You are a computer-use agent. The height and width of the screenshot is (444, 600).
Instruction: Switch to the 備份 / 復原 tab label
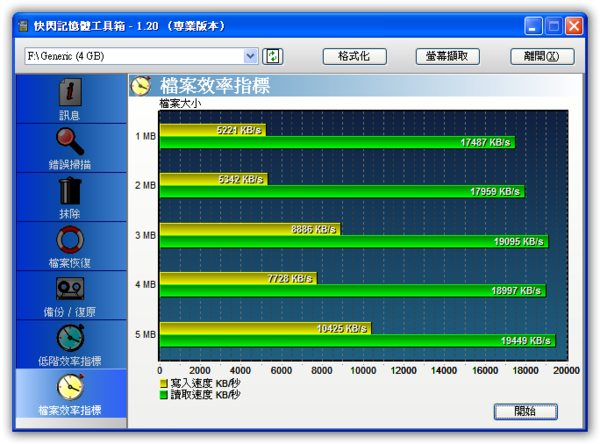click(x=70, y=312)
